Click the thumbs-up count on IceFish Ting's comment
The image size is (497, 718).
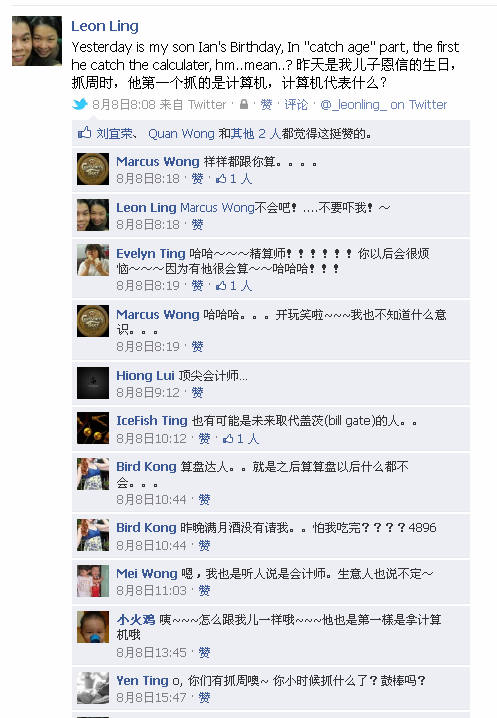coord(241,439)
